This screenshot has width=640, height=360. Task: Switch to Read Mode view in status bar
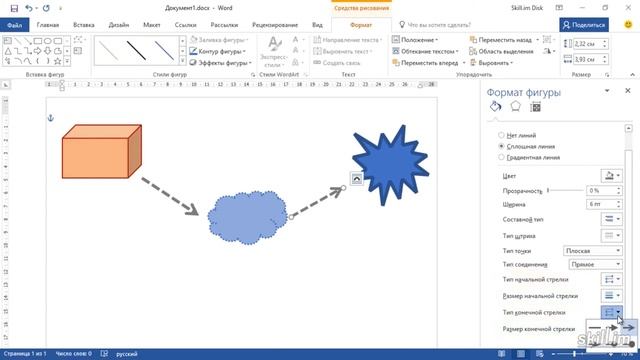tap(502, 354)
